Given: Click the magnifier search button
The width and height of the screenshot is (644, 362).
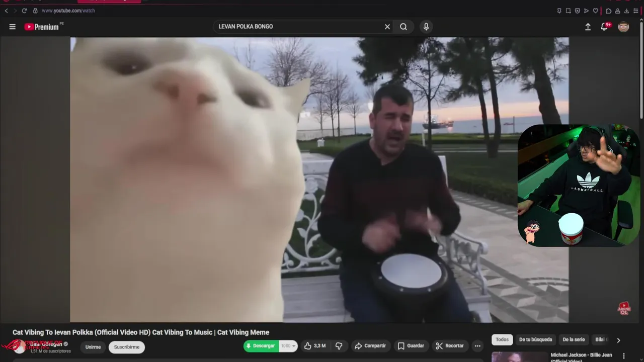Looking at the screenshot, I should point(404,27).
